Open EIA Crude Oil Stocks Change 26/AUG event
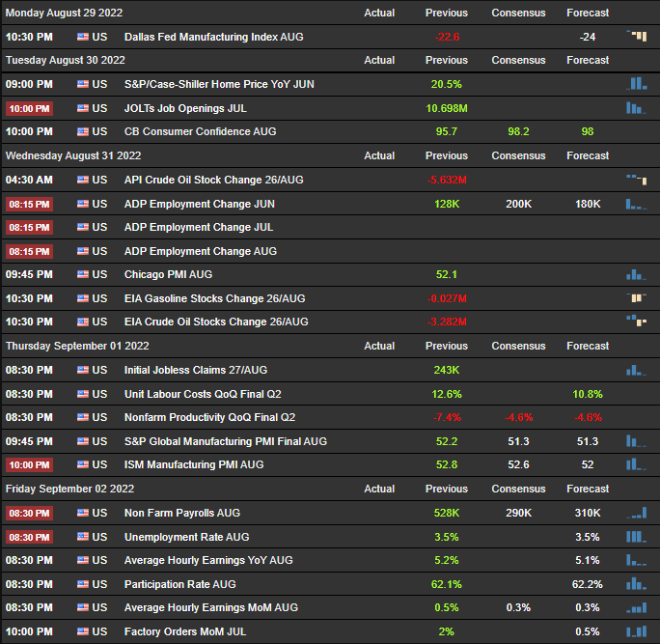 (x=216, y=322)
